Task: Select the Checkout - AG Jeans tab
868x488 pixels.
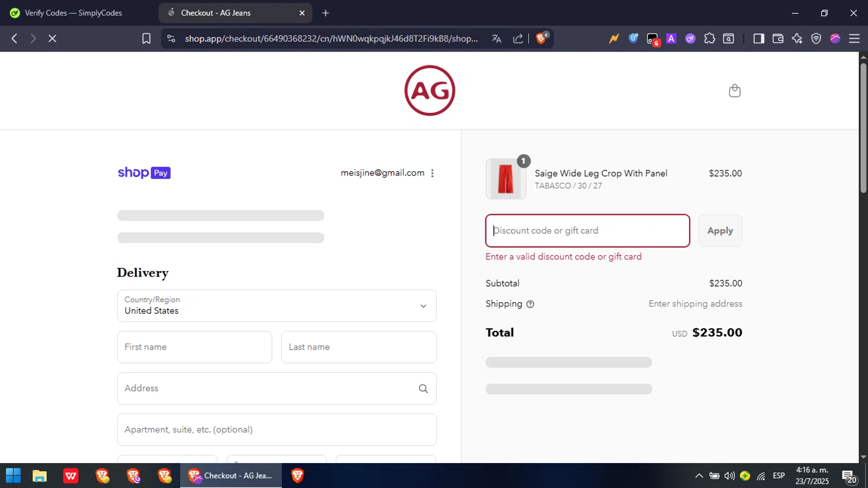Action: point(235,13)
